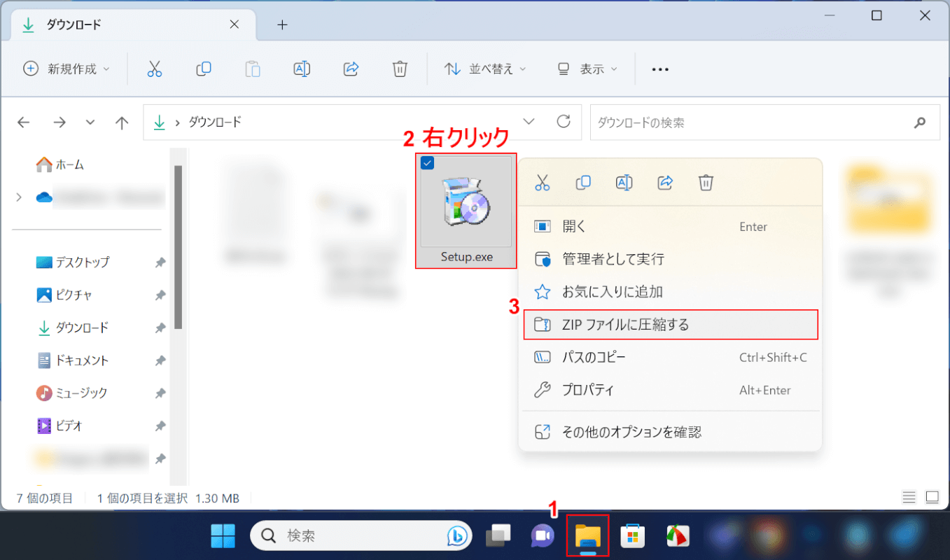
Task: Click the Share icon in the toolbar
Action: click(x=351, y=69)
